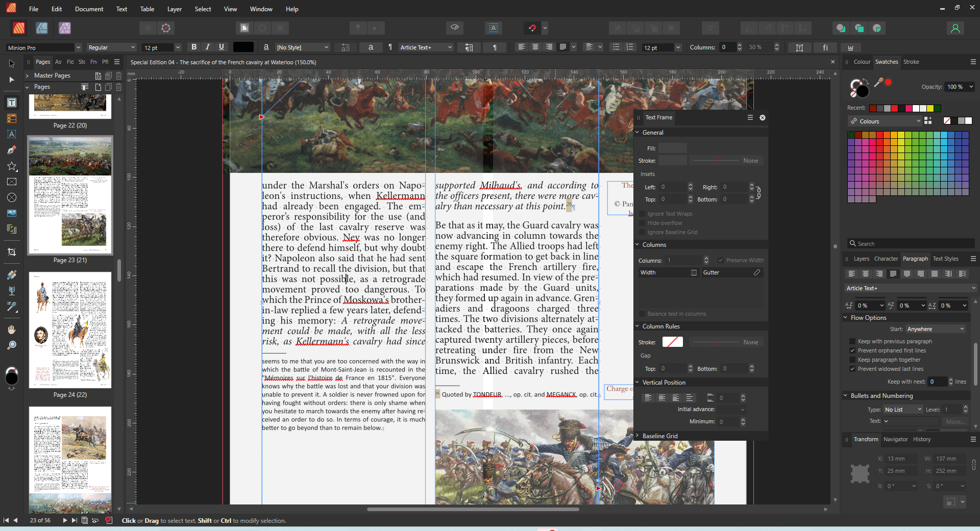This screenshot has height=531, width=980.
Task: Apply italic formatting
Action: click(208, 47)
